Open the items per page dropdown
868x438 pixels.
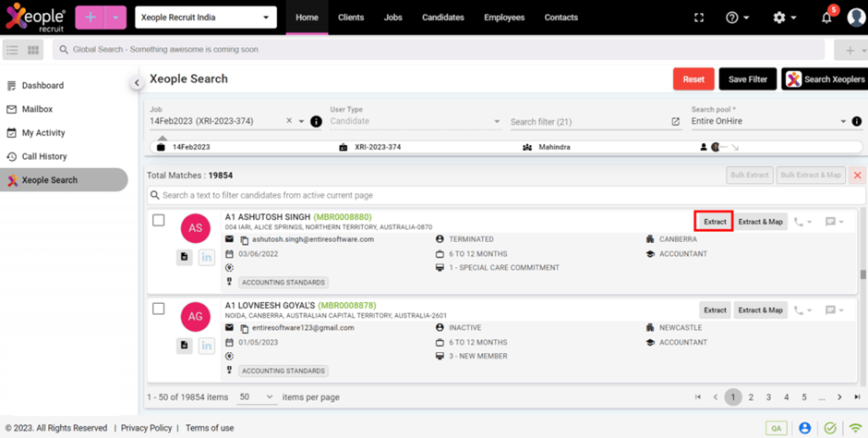click(x=257, y=397)
